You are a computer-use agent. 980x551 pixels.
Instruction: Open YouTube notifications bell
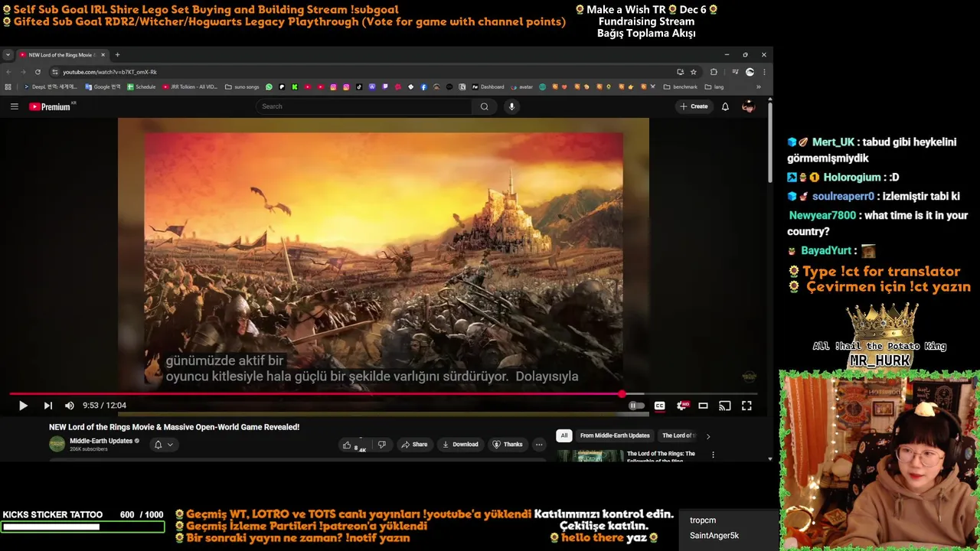coord(725,106)
